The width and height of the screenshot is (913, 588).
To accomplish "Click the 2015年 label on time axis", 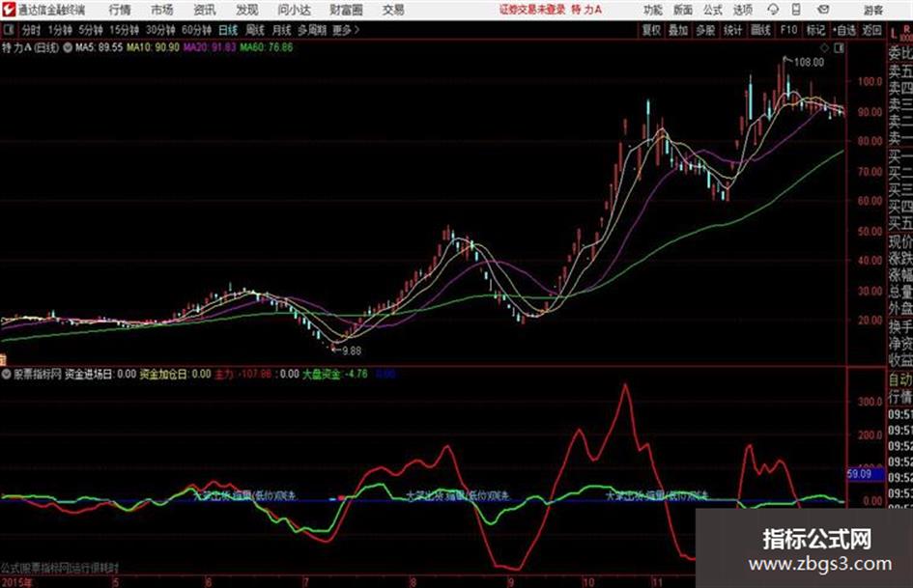I will (x=16, y=582).
